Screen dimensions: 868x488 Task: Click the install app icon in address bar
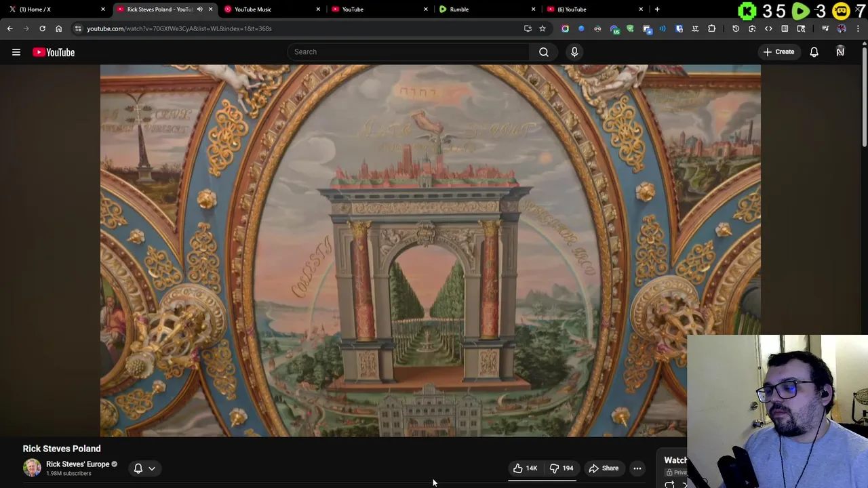pyautogui.click(x=528, y=28)
